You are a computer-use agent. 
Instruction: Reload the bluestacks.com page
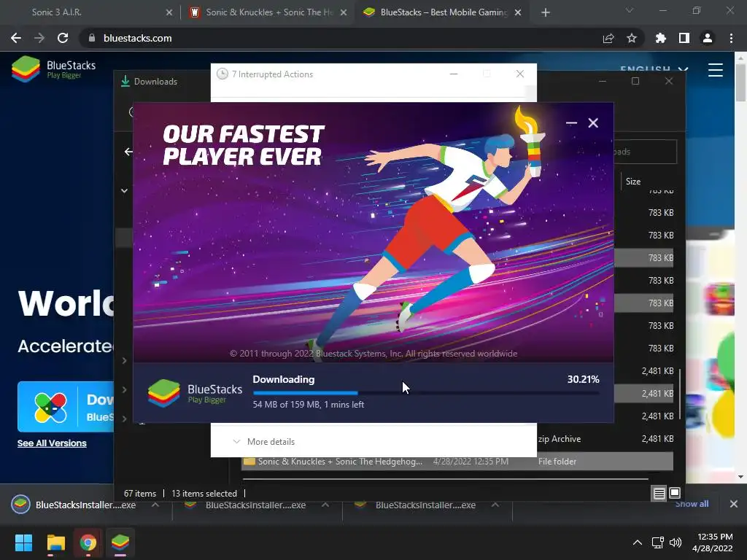(x=63, y=38)
